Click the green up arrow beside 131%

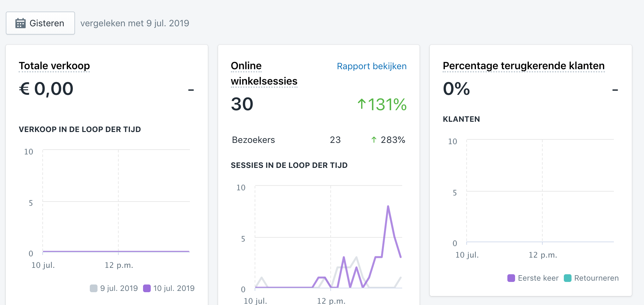click(361, 104)
